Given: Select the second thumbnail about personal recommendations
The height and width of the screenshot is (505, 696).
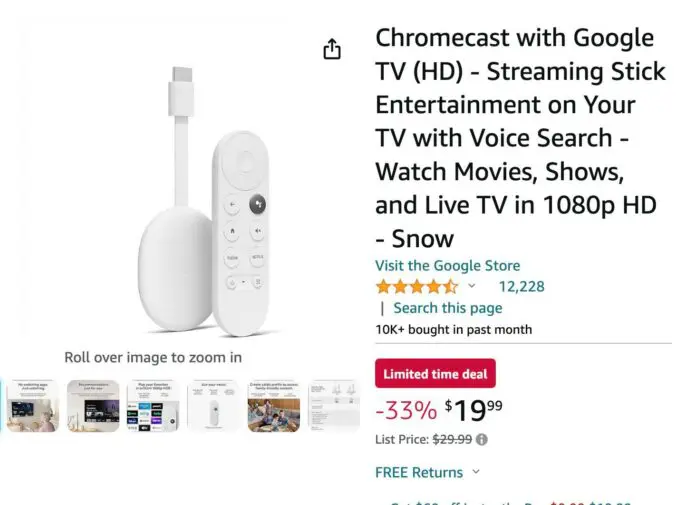Looking at the screenshot, I should (x=93, y=405).
